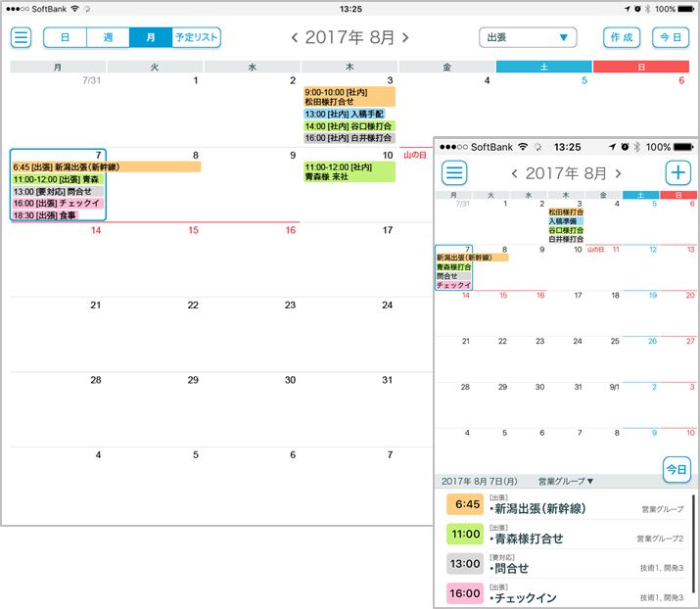Switch to 週 week view
The width and height of the screenshot is (700, 609).
pyautogui.click(x=107, y=38)
